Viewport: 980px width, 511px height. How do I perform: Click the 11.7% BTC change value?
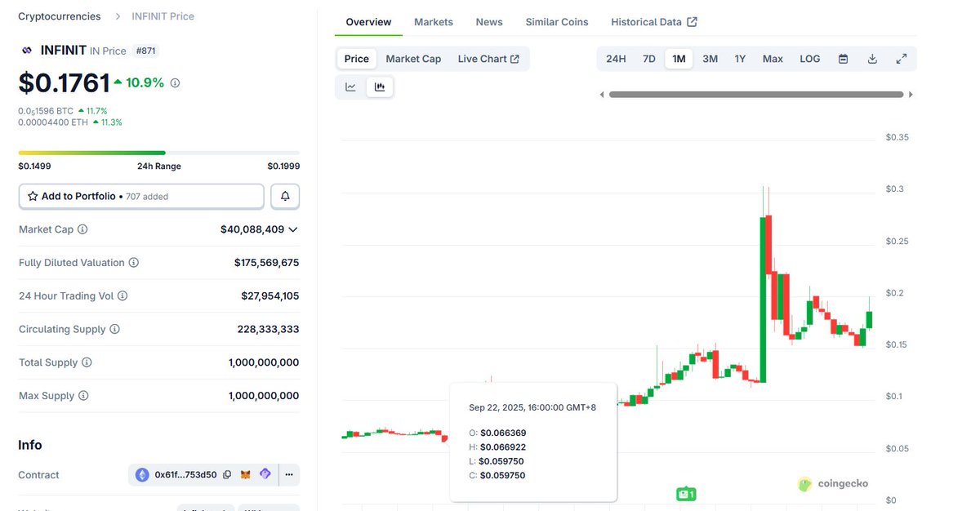pyautogui.click(x=97, y=110)
